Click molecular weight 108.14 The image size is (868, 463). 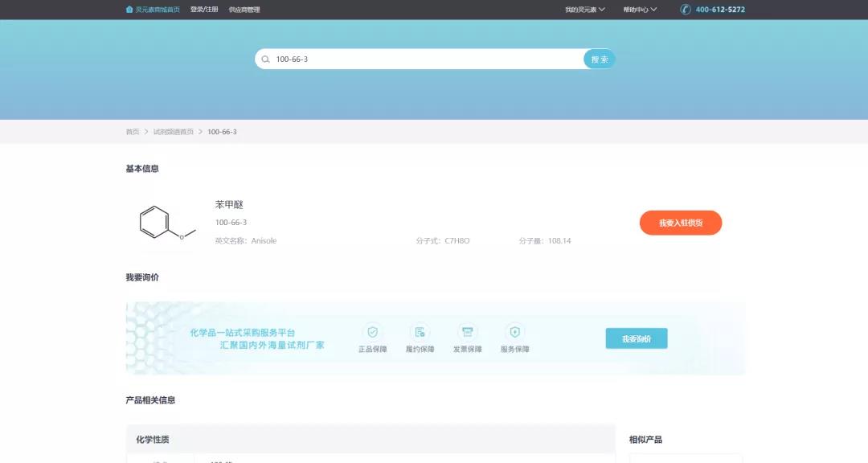click(559, 241)
